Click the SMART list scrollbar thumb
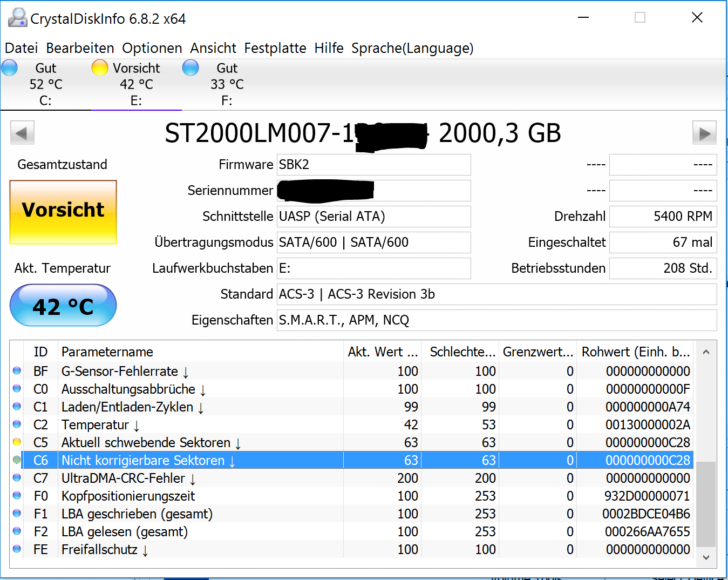The height and width of the screenshot is (580, 728). coord(706,504)
